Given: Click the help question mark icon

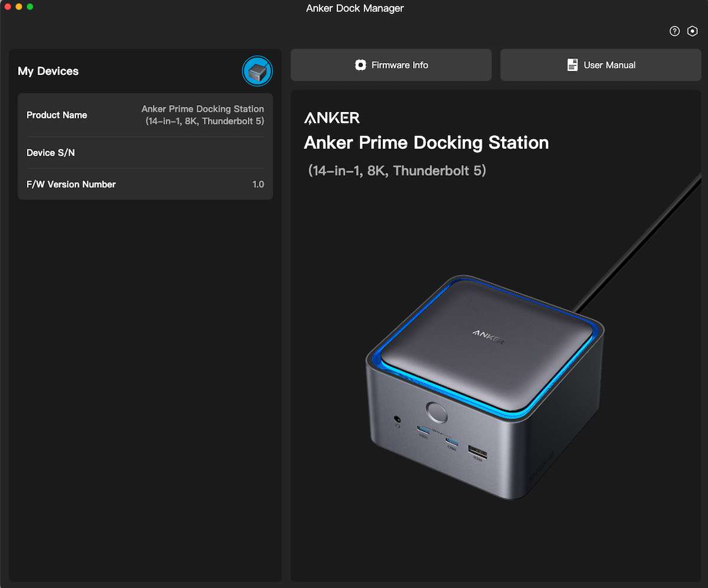Looking at the screenshot, I should coord(674,31).
